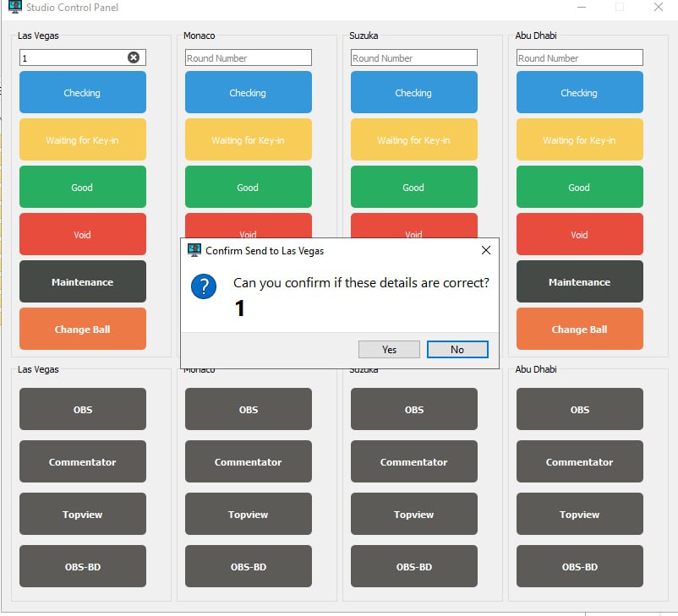
Task: Select Waiting for Key-in for Abu Dhabi
Action: click(579, 139)
